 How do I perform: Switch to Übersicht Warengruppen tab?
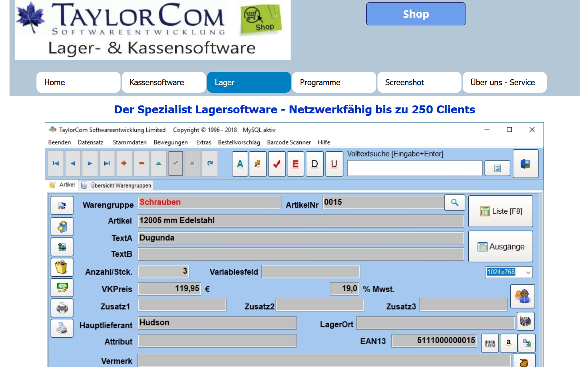pyautogui.click(x=121, y=185)
